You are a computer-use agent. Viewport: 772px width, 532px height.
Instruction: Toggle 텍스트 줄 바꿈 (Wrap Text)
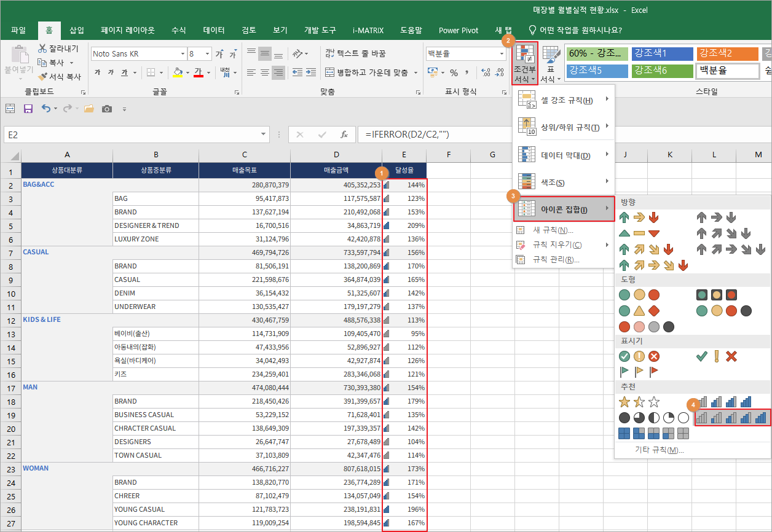click(x=355, y=54)
